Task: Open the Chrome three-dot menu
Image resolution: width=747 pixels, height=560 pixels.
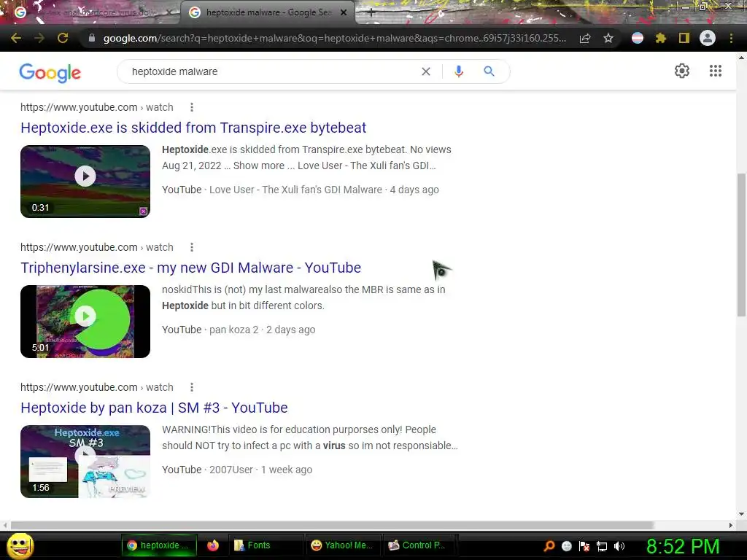Action: tap(731, 38)
